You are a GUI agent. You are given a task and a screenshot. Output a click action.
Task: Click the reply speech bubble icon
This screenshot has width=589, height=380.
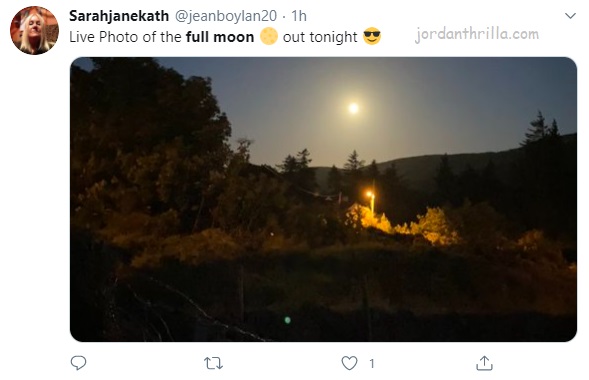tap(79, 363)
